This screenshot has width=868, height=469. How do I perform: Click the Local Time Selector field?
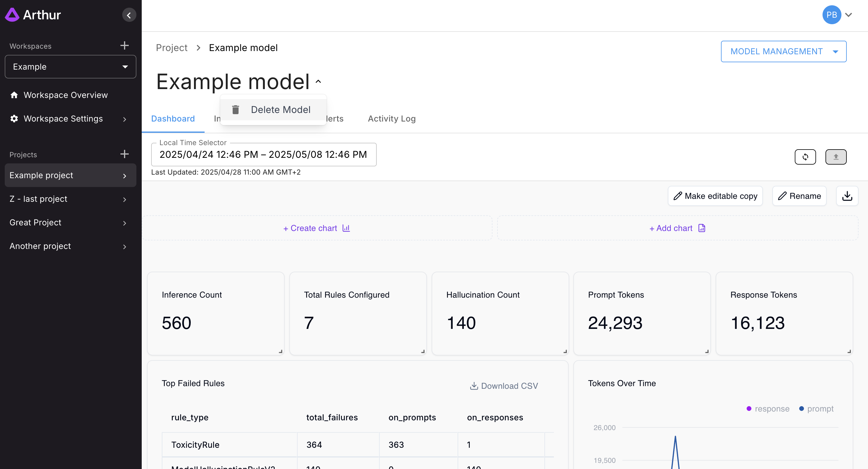click(x=263, y=155)
